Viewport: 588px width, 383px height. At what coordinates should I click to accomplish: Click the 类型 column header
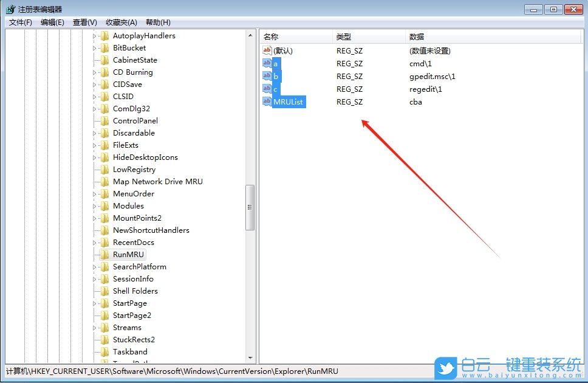point(344,36)
